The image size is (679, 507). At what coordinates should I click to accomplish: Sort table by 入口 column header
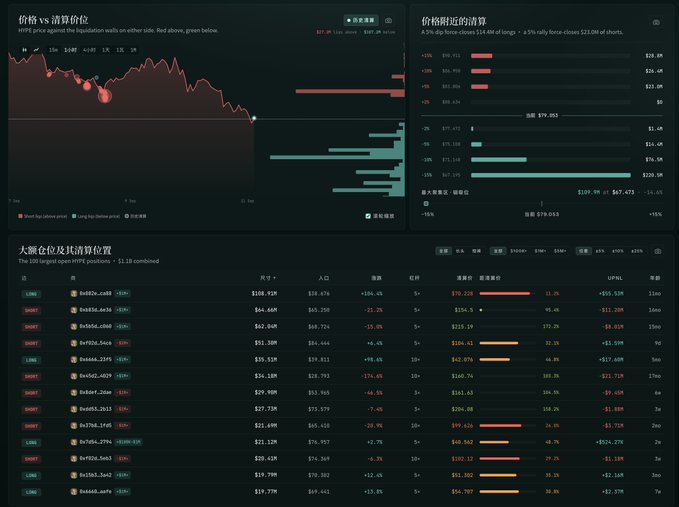323,278
